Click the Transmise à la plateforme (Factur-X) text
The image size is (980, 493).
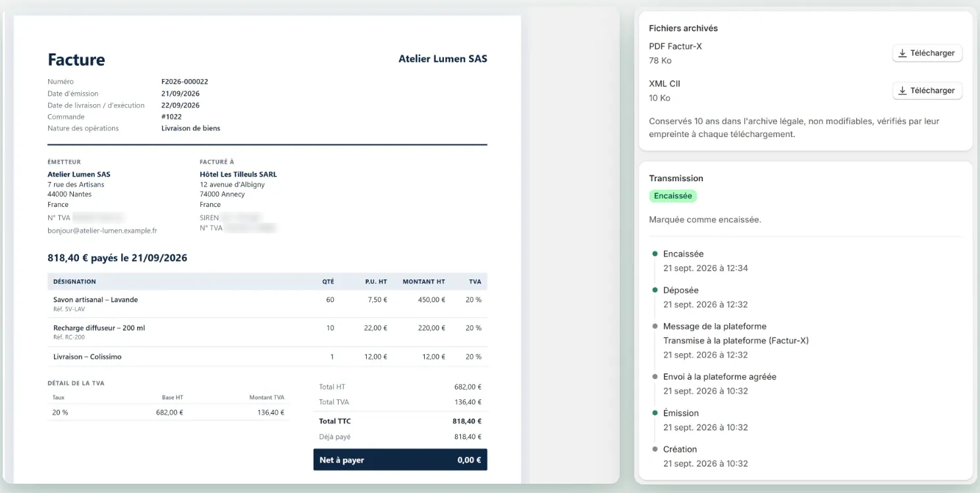[736, 341]
